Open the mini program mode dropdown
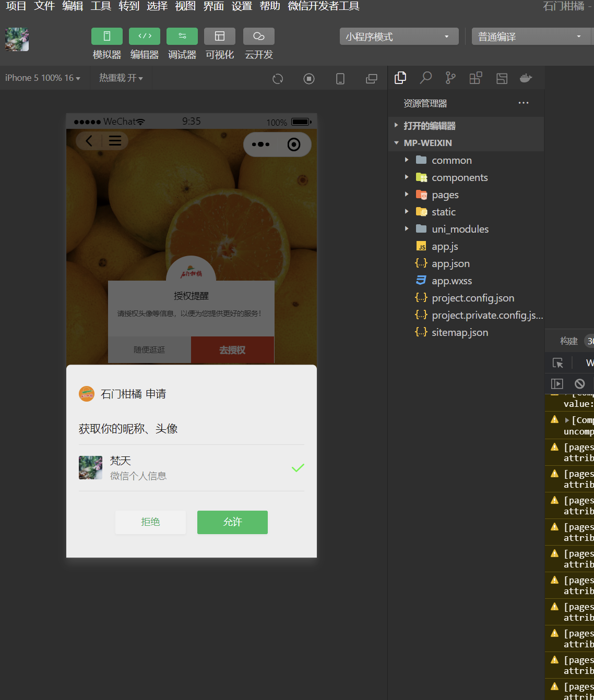594x700 pixels. pyautogui.click(x=399, y=37)
